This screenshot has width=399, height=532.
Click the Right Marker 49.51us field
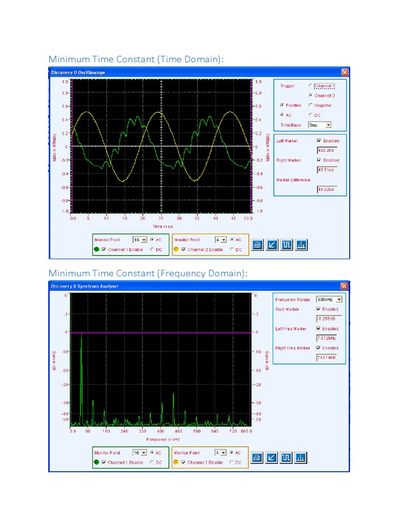(x=327, y=170)
